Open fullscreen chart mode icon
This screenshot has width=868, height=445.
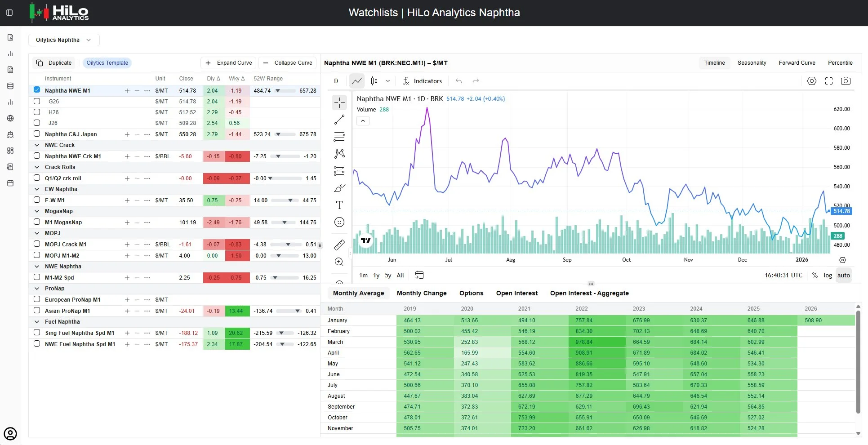[829, 81]
